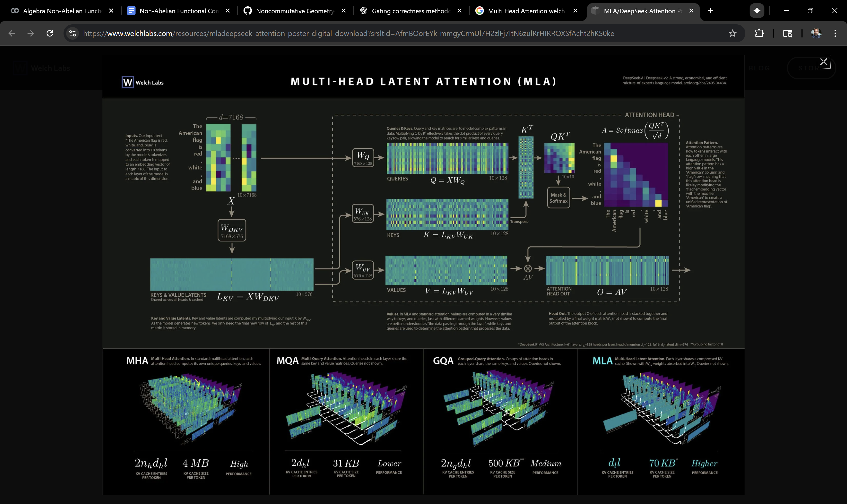This screenshot has width=847, height=504.
Task: Click the MLA poster image
Action: click(423, 238)
